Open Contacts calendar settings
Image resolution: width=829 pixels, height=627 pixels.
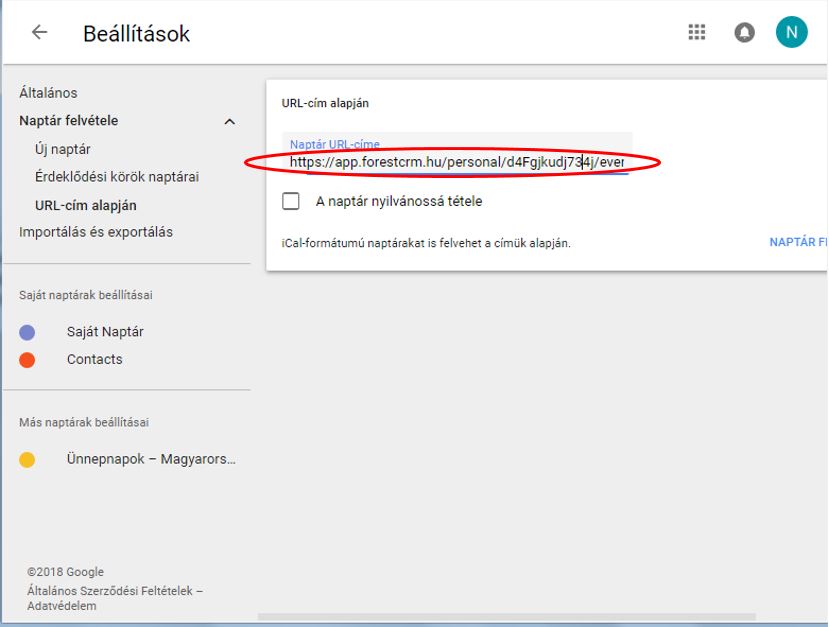[x=95, y=360]
